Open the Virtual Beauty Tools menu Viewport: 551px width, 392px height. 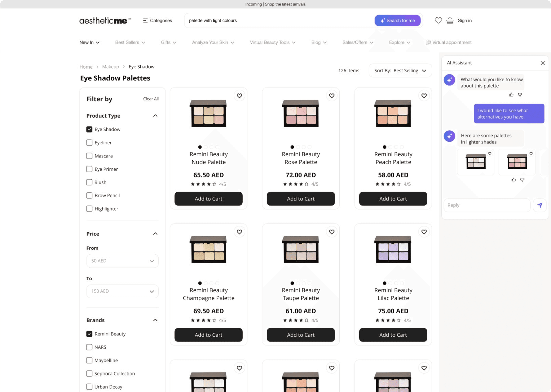273,42
